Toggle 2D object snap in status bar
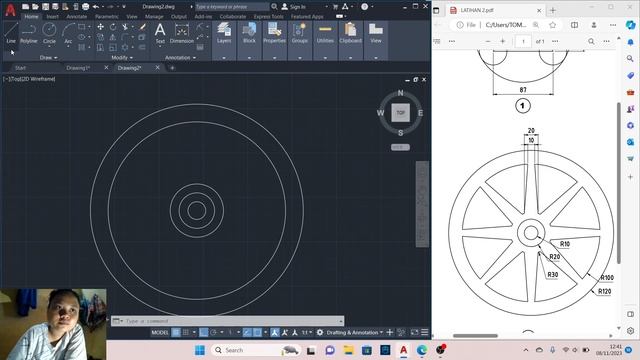 [x=258, y=332]
